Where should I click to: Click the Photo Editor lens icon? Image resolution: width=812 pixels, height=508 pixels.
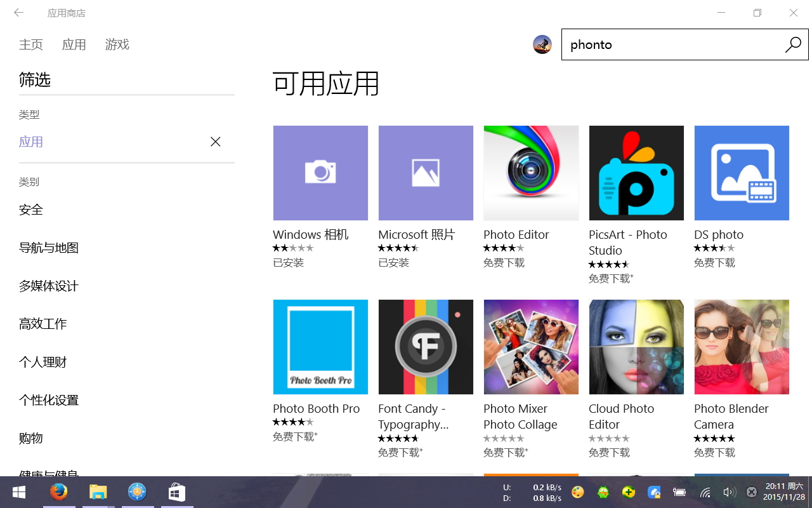click(x=531, y=173)
